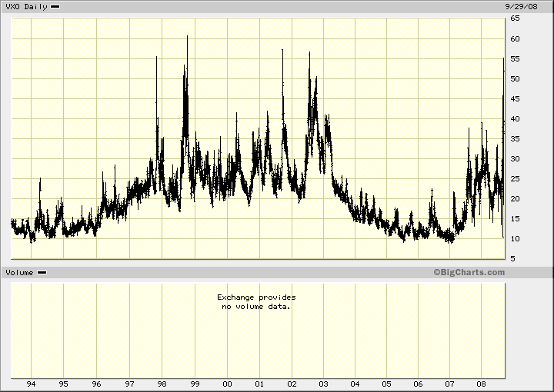Viewport: 554px width, 392px height.
Task: Click the 20 value on the price axis
Action: (x=515, y=198)
